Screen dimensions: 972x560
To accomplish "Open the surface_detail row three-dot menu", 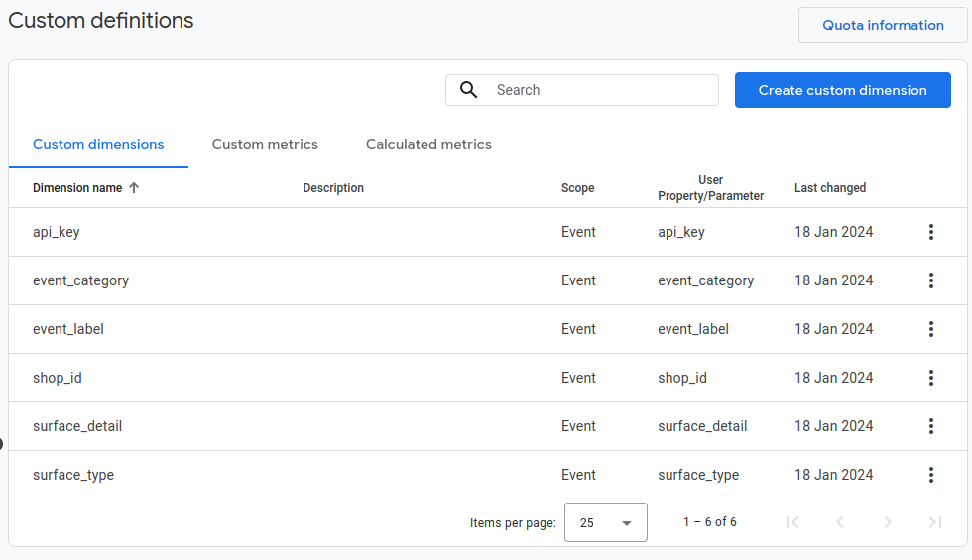I will click(x=931, y=426).
